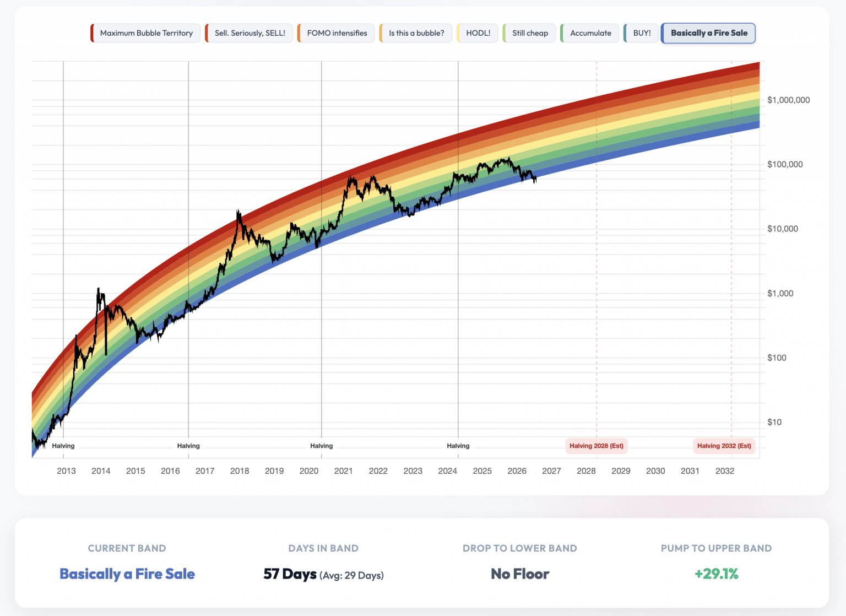Click the 2025 year axis label

coord(482,471)
